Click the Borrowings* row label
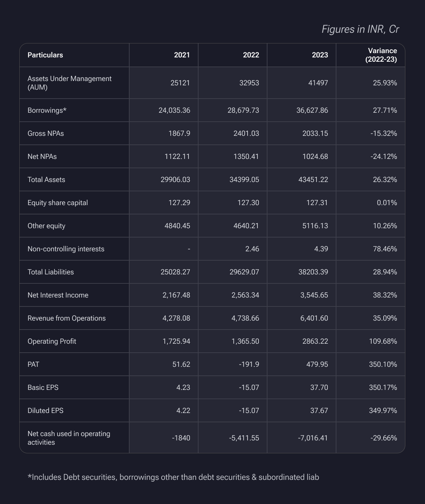This screenshot has width=425, height=504. coord(47,110)
